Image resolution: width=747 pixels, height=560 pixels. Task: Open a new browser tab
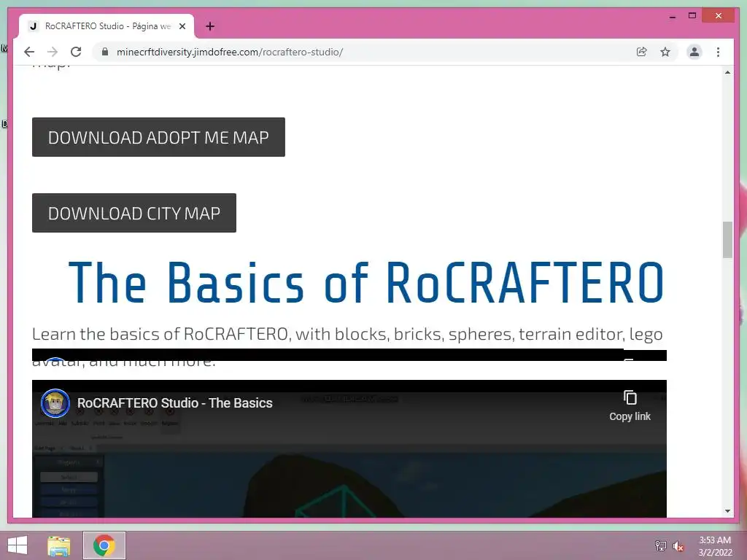(210, 27)
